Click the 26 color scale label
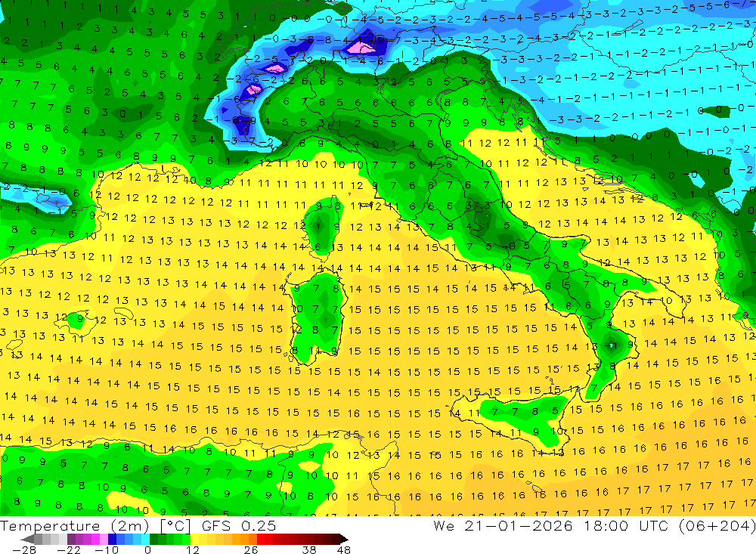Screen dimensions: 756x554 click(x=251, y=550)
